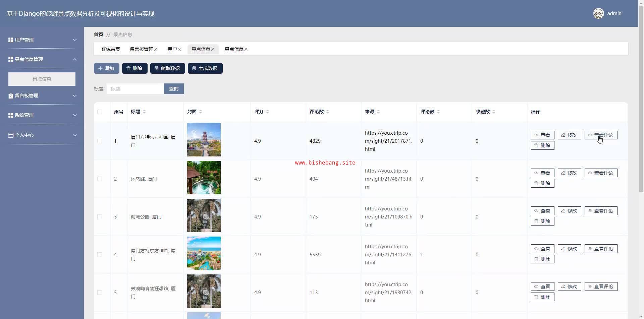Viewport: 644px width, 319px height.
Task: Click the admin avatar icon
Action: tap(598, 13)
